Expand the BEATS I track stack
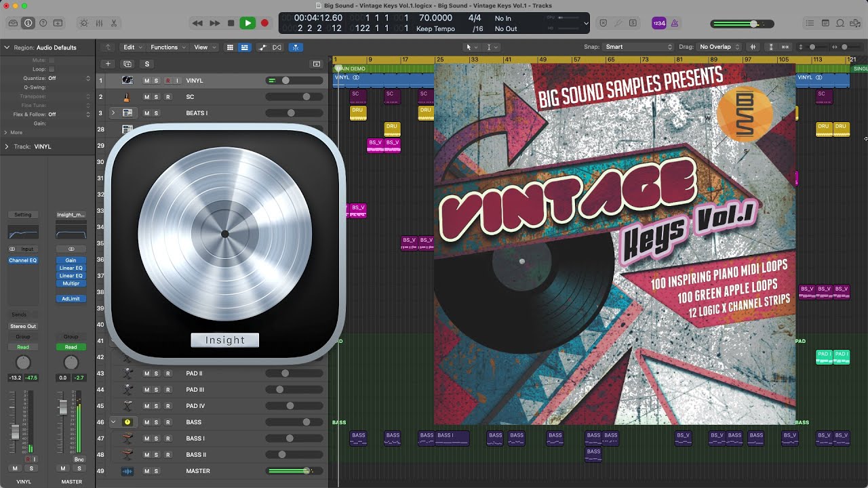This screenshot has height=488, width=868. point(113,113)
